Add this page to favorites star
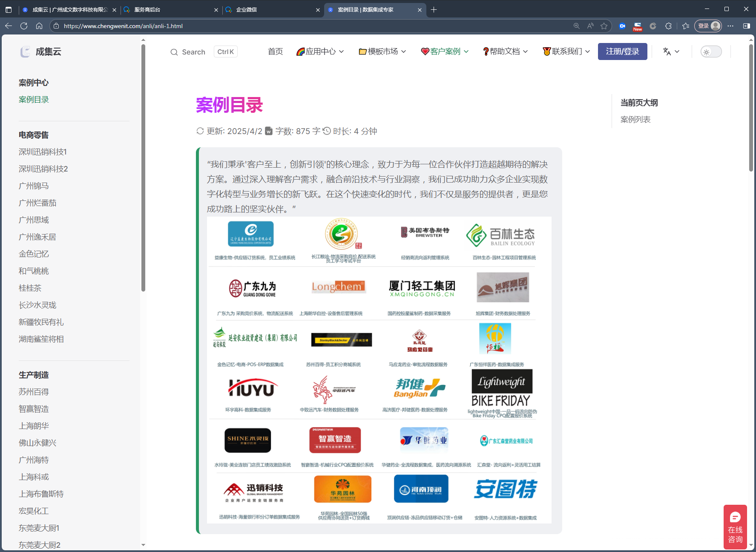The height and width of the screenshot is (552, 756). click(x=604, y=26)
